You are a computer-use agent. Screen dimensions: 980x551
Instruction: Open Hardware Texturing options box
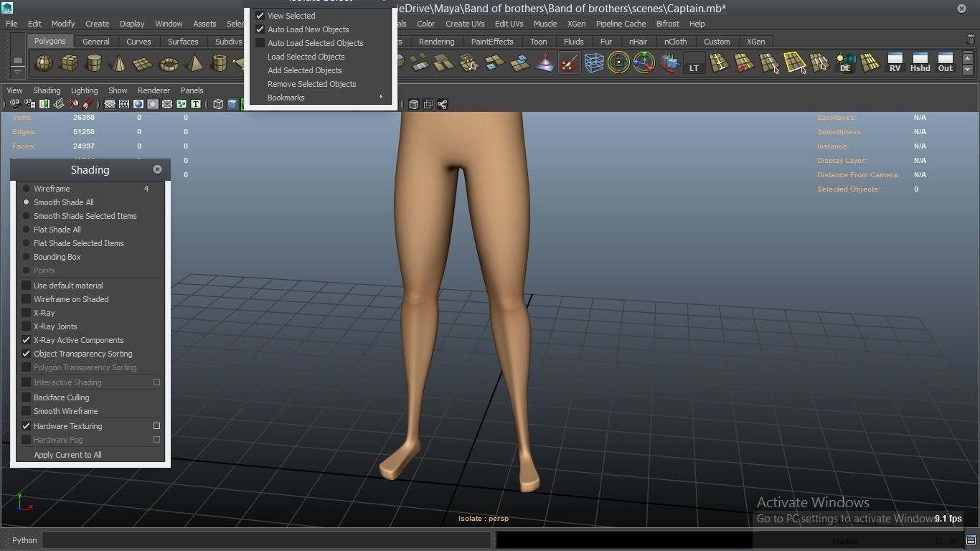156,426
